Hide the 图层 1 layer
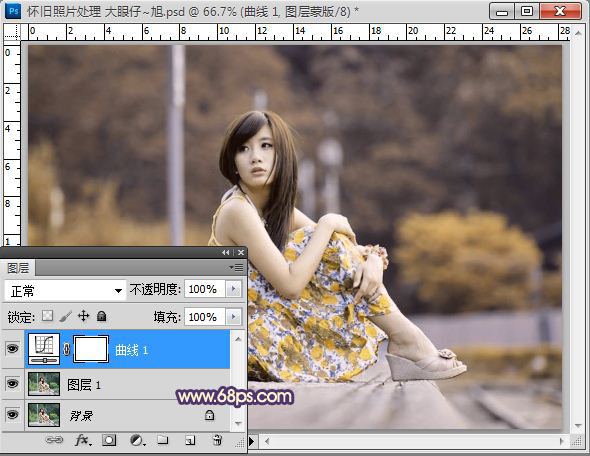 pos(12,383)
